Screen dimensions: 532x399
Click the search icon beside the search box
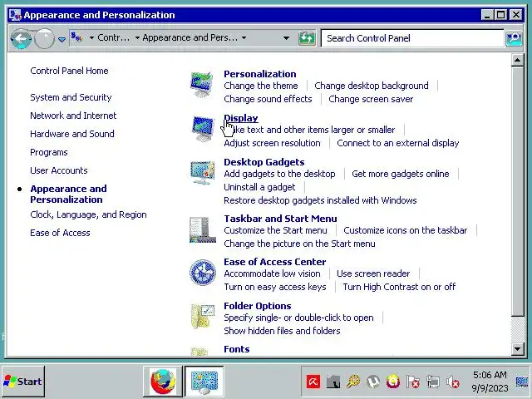[x=515, y=38]
